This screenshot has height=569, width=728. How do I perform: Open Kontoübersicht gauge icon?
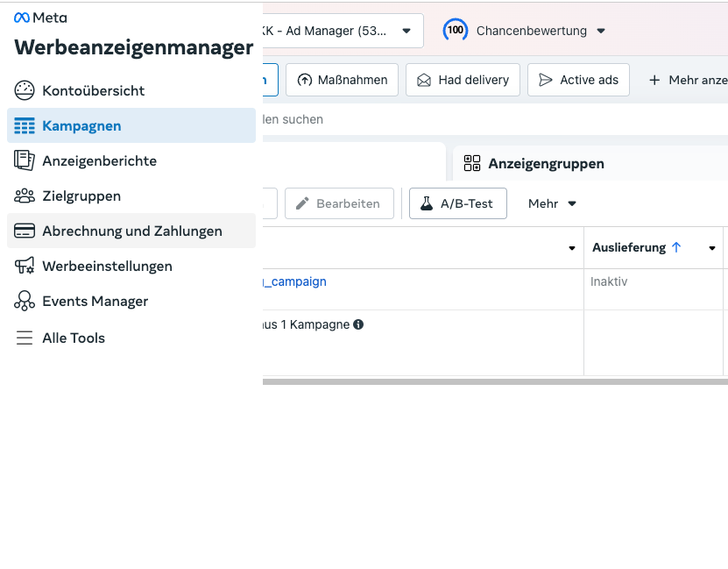point(25,90)
